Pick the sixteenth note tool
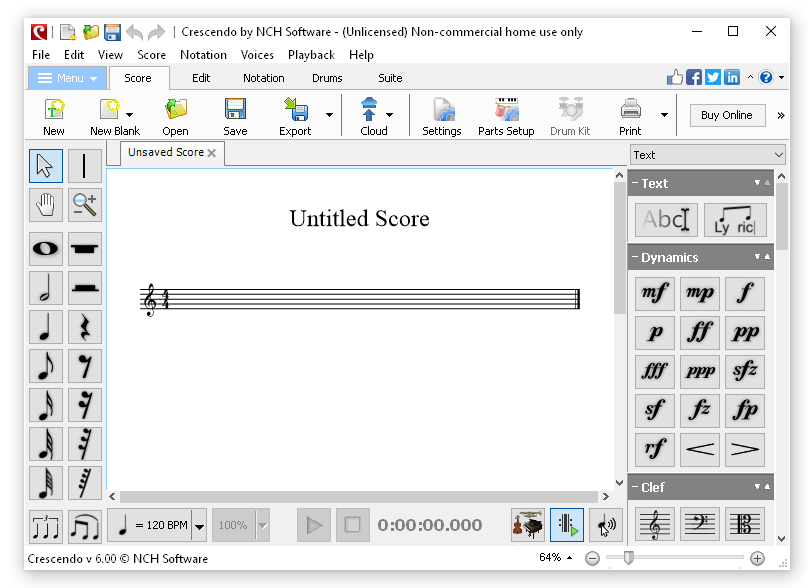This screenshot has width=808, height=588. pos(46,405)
